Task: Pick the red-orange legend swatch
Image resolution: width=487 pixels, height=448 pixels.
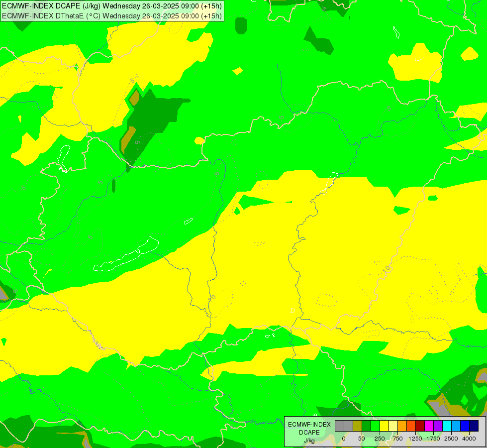Action: tap(411, 426)
